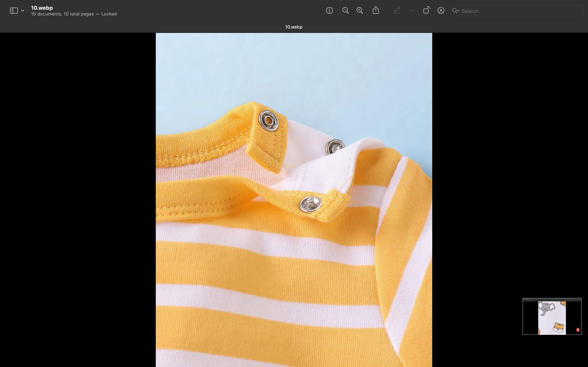Zoom in on the image
The image size is (588, 367).
coord(360,11)
